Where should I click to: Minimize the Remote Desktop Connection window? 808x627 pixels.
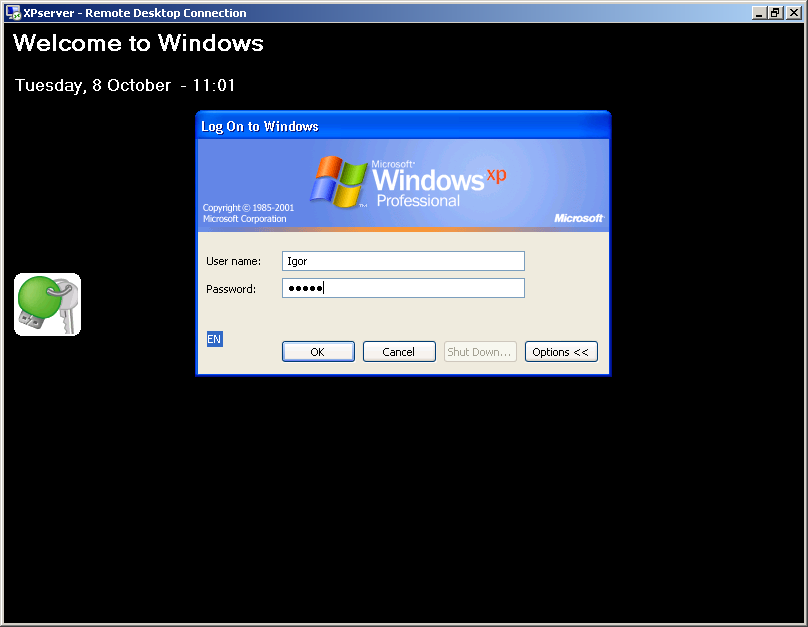[759, 13]
